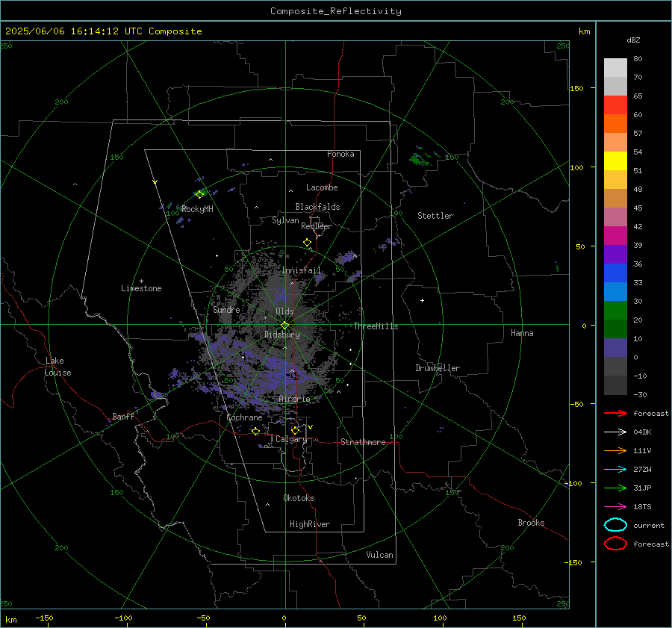672x628 pixels.
Task: Click the Didsbury label
Action: pos(281,335)
